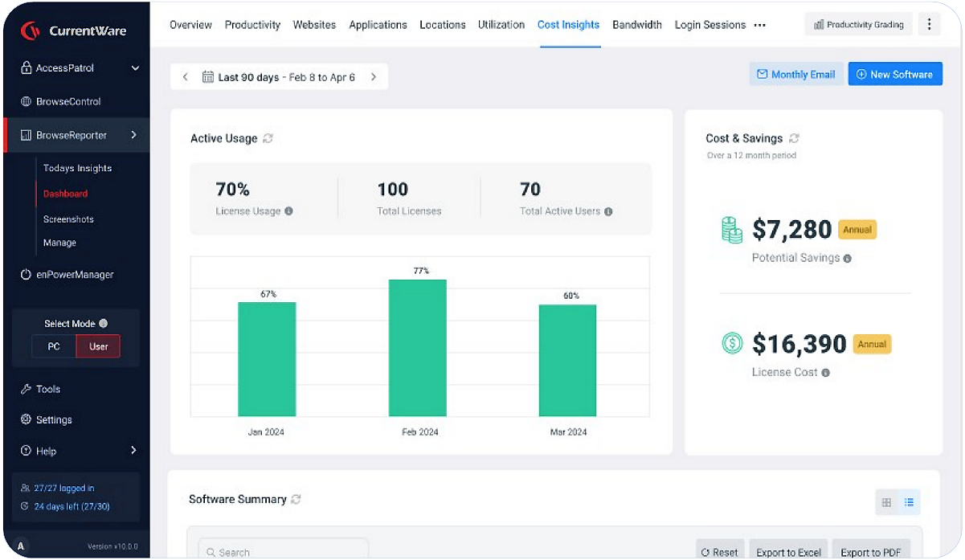Image resolution: width=965 pixels, height=560 pixels.
Task: Click the Tools wrench icon
Action: [26, 389]
